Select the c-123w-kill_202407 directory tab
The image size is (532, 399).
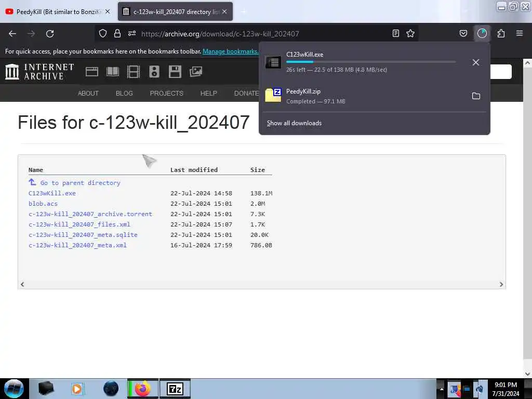point(176,11)
